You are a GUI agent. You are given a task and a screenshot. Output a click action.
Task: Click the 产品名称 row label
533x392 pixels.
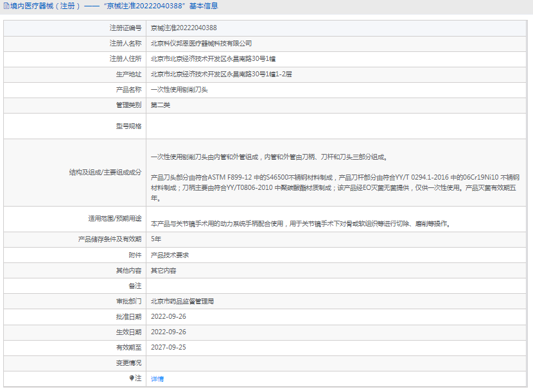click(128, 90)
